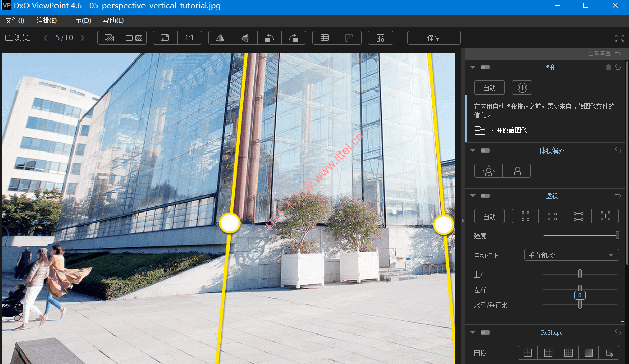Image resolution: width=629 pixels, height=364 pixels.
Task: Click 自动 in the 透视 panel
Action: pos(490,216)
